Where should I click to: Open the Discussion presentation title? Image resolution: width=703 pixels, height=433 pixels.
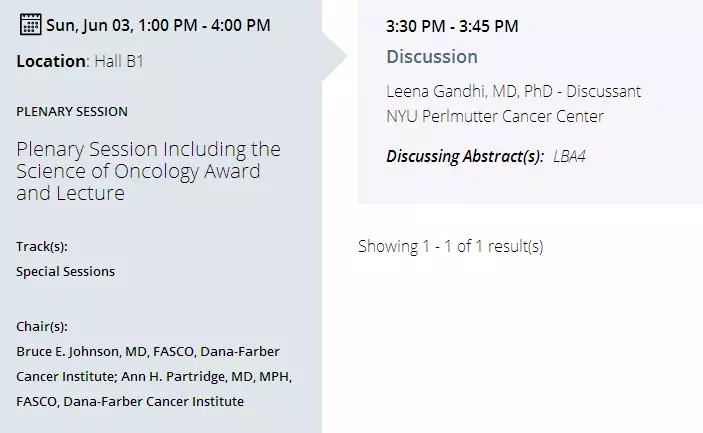point(432,57)
